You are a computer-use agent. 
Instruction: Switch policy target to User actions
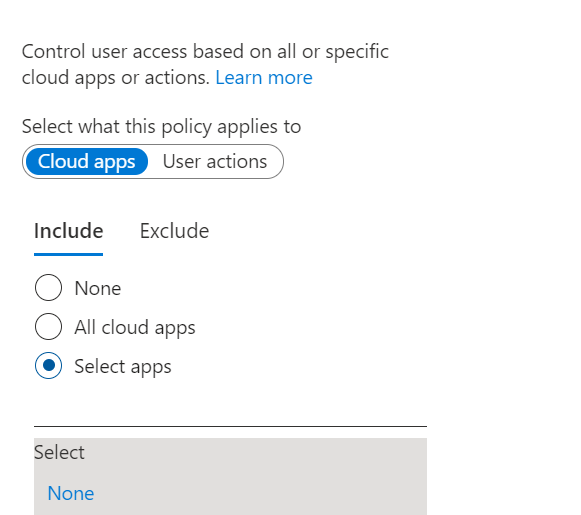tap(215, 162)
